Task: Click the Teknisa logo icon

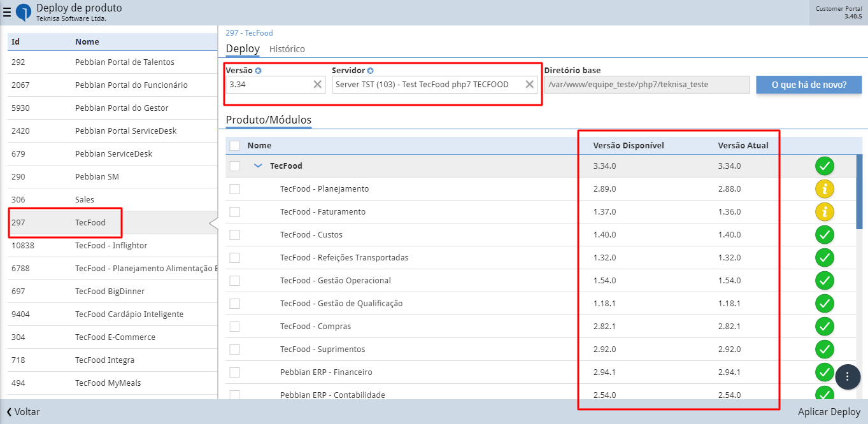Action: (24, 13)
